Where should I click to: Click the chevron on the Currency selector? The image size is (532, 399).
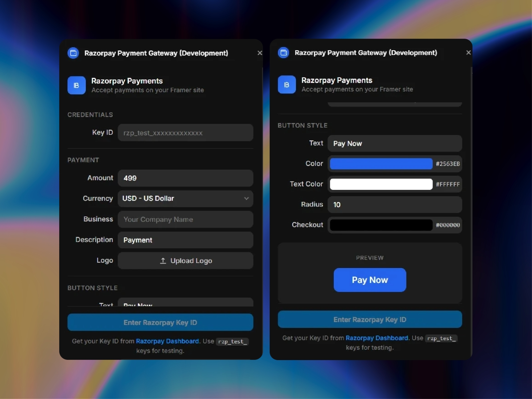(246, 199)
